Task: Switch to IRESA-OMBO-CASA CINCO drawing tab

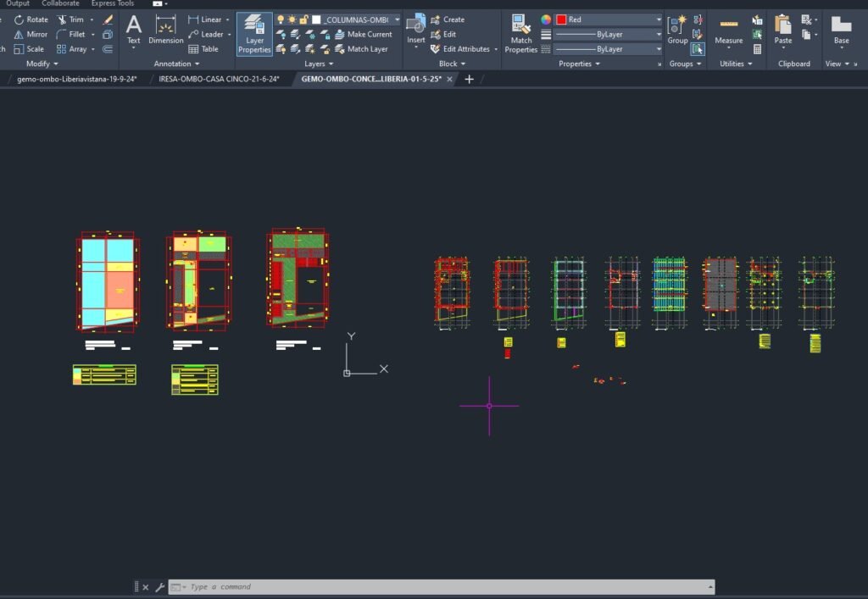Action: [x=219, y=79]
